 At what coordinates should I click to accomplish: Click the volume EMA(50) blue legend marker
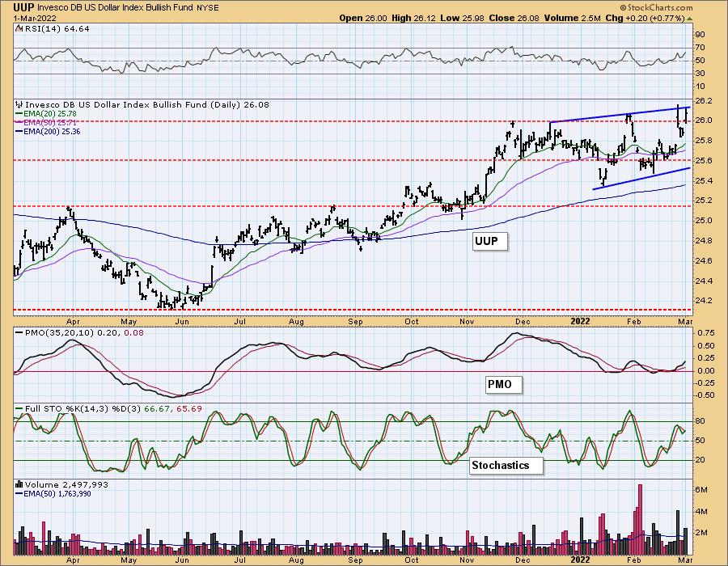(19, 494)
